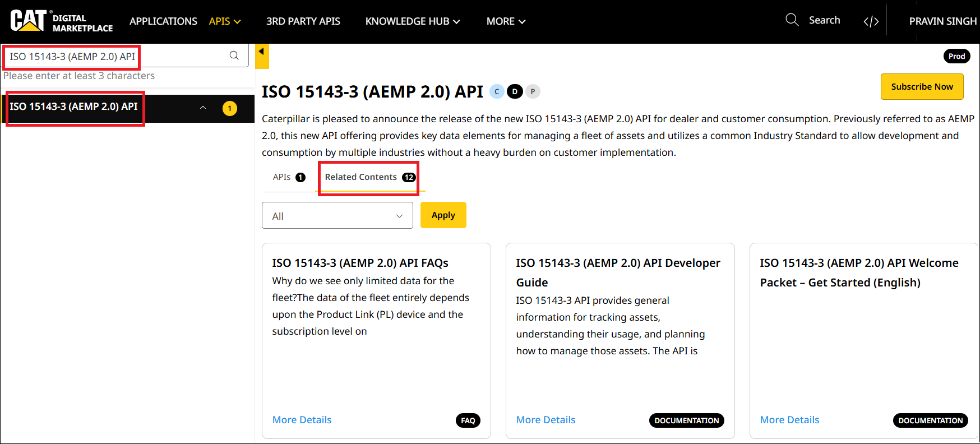Click the header Search text

824,20
